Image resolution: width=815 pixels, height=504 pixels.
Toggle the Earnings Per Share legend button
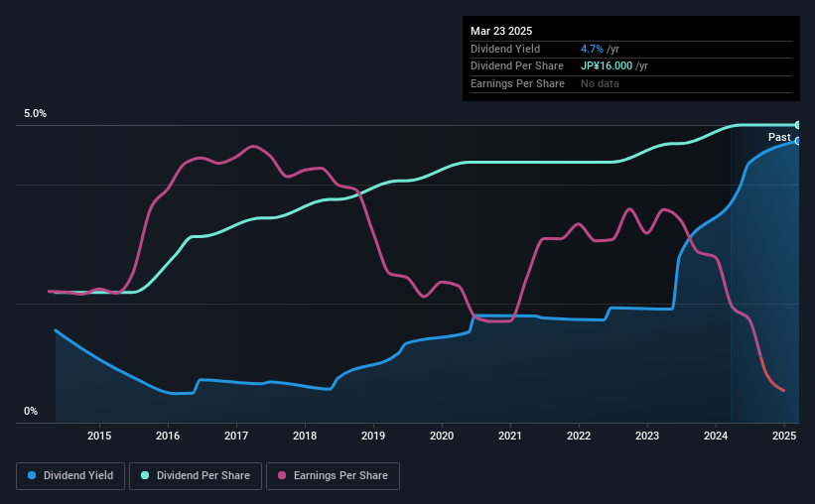pos(333,476)
